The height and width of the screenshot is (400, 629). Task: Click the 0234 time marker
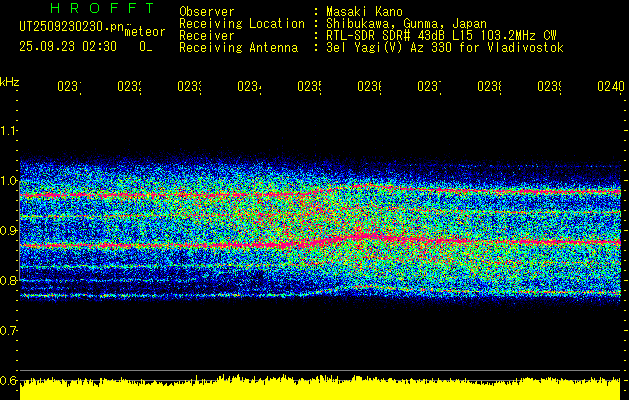(x=249, y=86)
